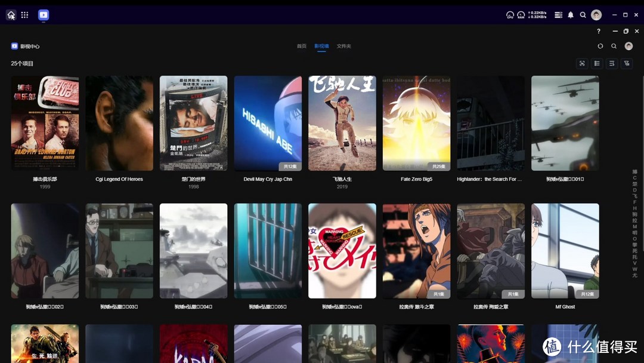Open the system notifications bell
644x363 pixels.
click(x=571, y=15)
